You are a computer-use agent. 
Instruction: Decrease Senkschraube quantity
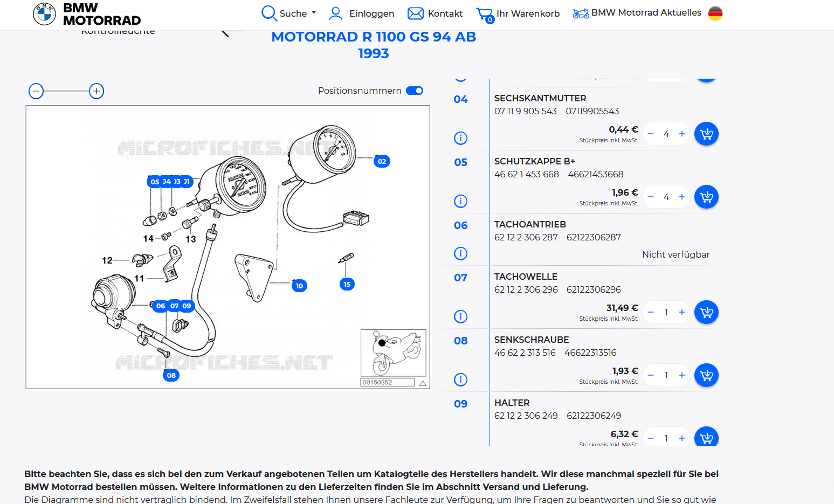651,375
